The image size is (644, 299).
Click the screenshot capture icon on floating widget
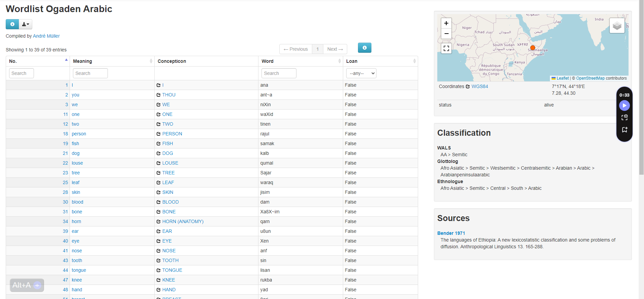[624, 117]
